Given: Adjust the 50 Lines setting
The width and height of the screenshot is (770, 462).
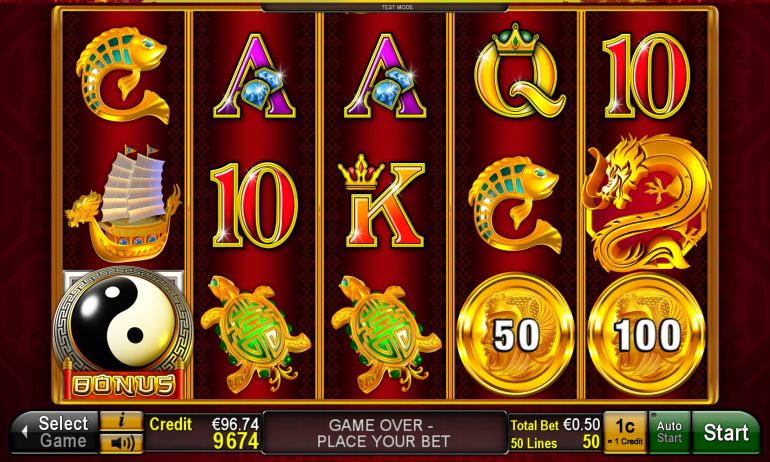Looking at the screenshot, I should 555,442.
